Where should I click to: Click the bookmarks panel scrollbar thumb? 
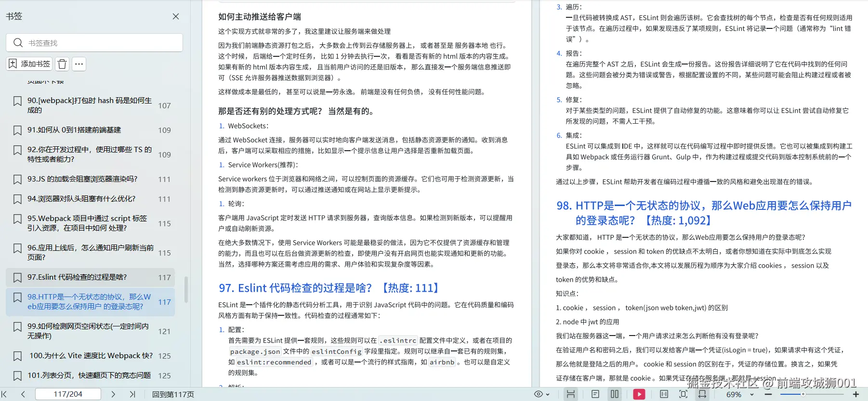(x=186, y=289)
